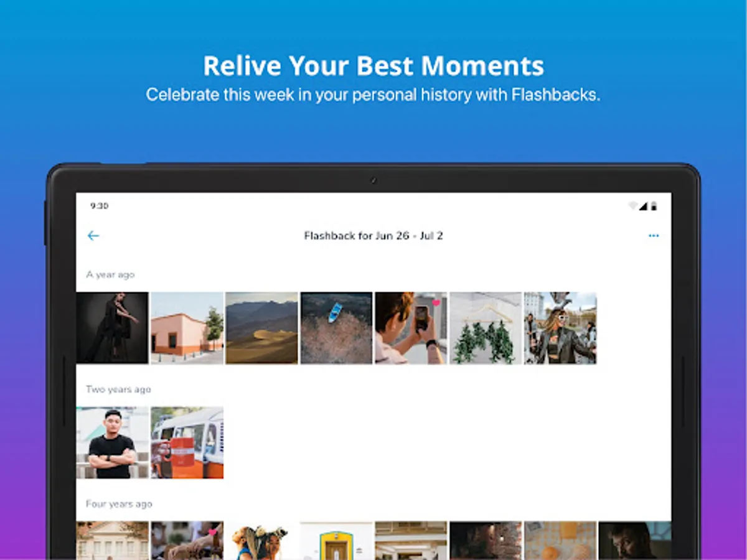Open the three-dot overflow menu
This screenshot has height=560, width=747.
click(654, 236)
